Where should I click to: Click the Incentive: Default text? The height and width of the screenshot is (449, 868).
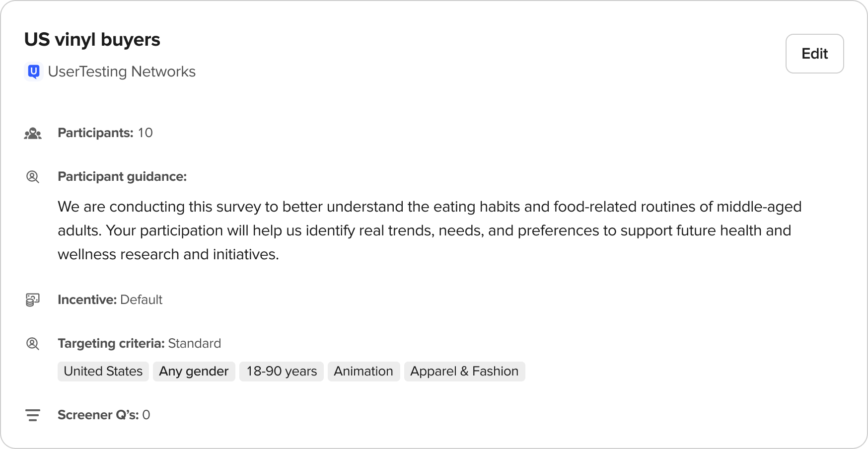point(110,300)
